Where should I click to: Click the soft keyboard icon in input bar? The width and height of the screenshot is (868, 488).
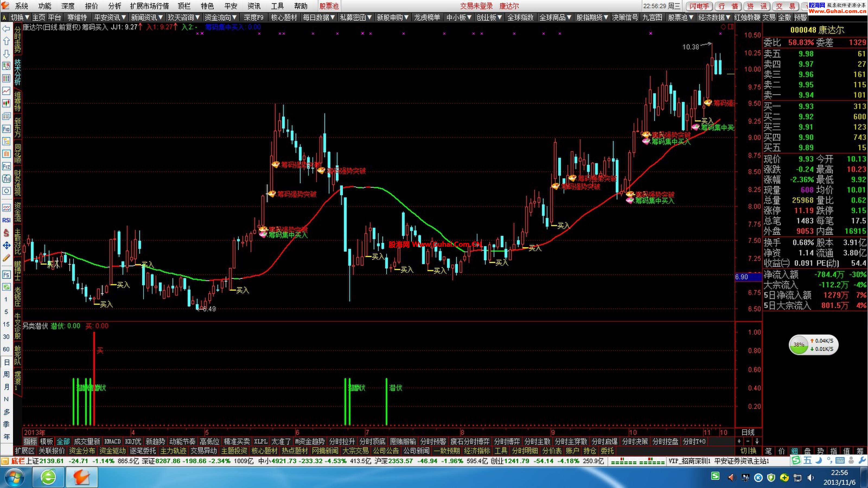(840, 460)
